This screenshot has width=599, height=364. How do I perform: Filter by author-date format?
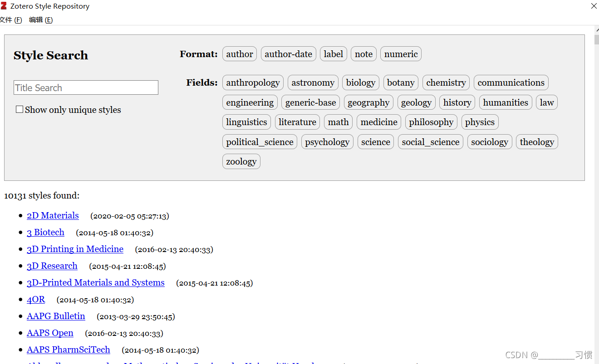(288, 54)
